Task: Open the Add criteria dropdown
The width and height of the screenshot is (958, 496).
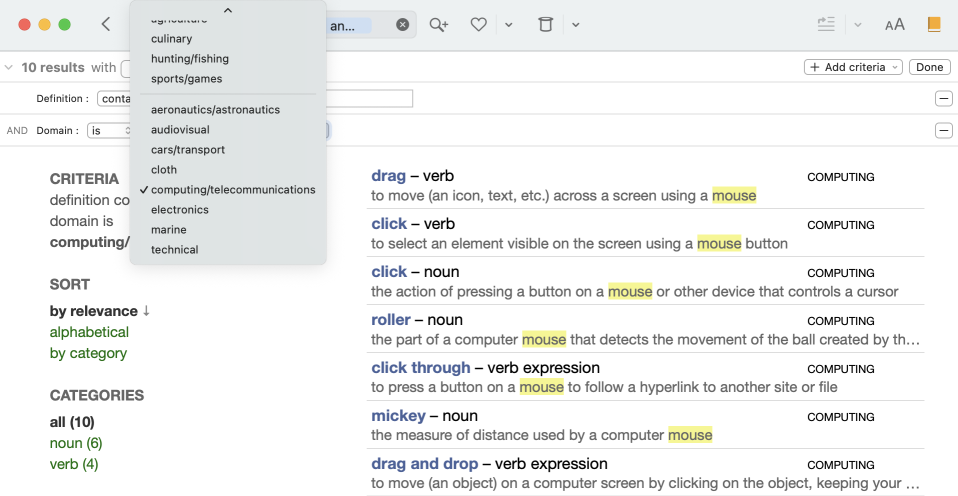Action: coord(853,67)
